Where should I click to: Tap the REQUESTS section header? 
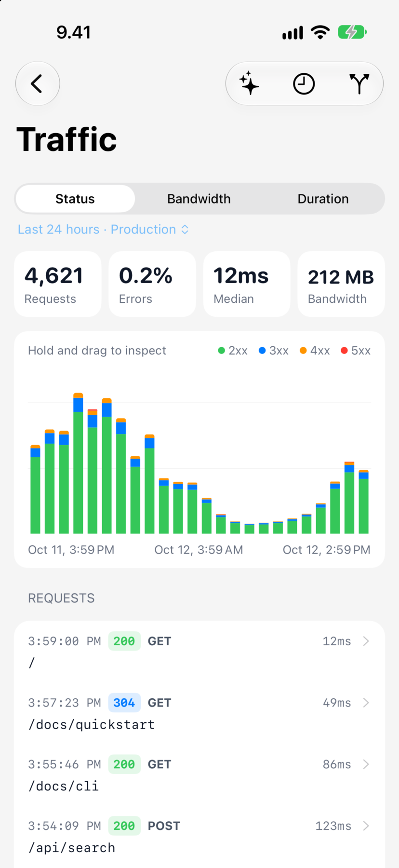(61, 598)
